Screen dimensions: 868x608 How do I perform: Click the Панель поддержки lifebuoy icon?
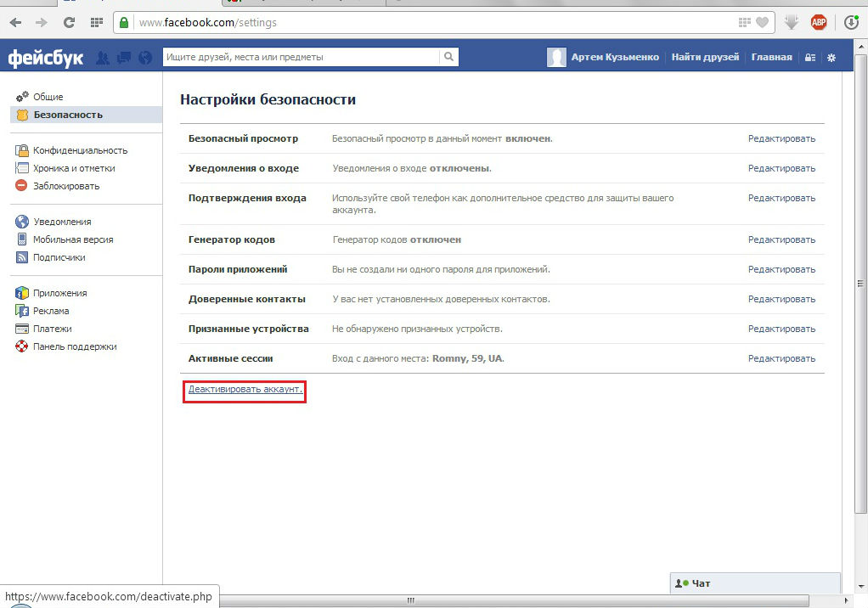click(x=21, y=346)
